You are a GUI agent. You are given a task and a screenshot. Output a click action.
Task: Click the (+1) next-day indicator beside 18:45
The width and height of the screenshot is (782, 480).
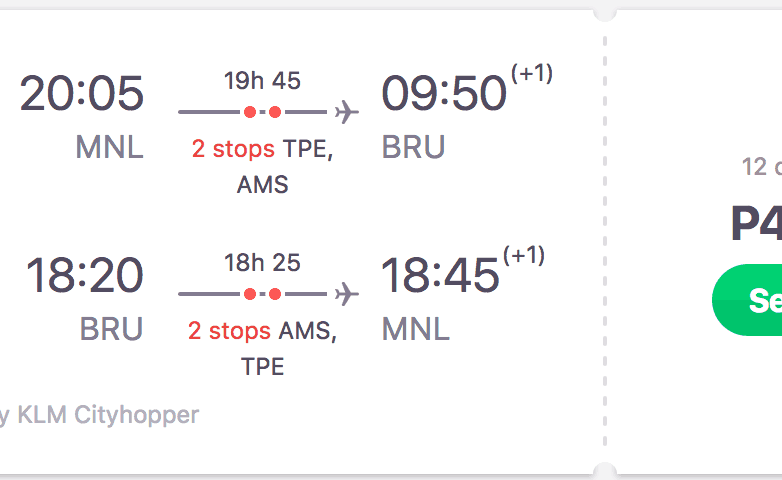click(524, 256)
